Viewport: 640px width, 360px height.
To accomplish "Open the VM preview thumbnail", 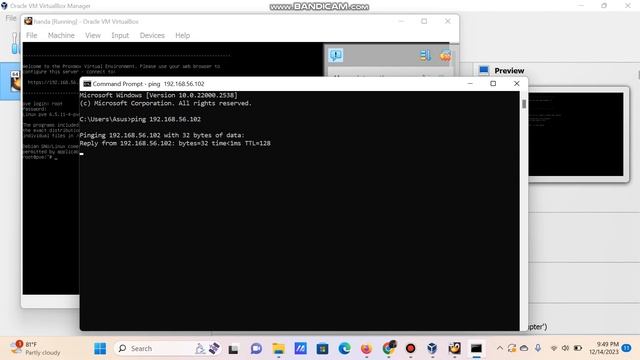I will click(576, 134).
